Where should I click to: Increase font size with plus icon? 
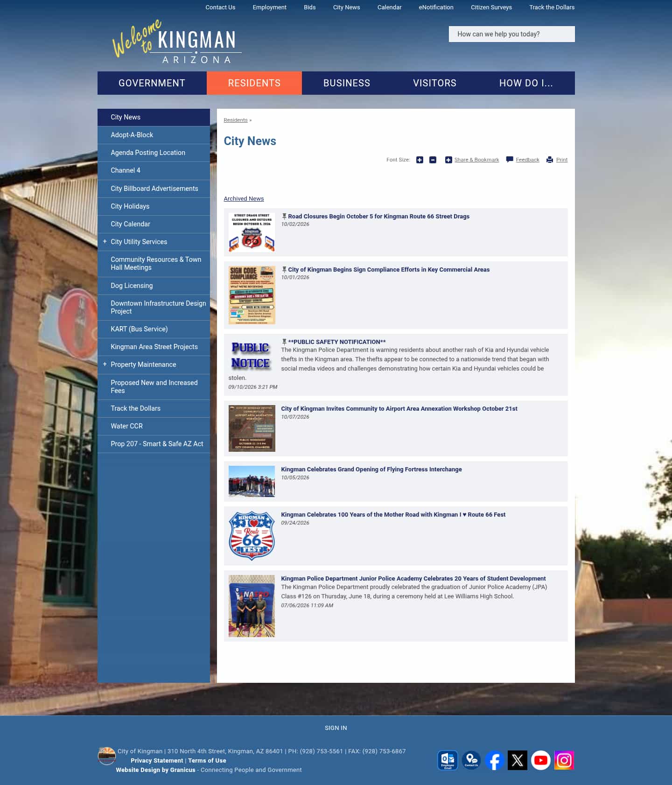pyautogui.click(x=420, y=160)
